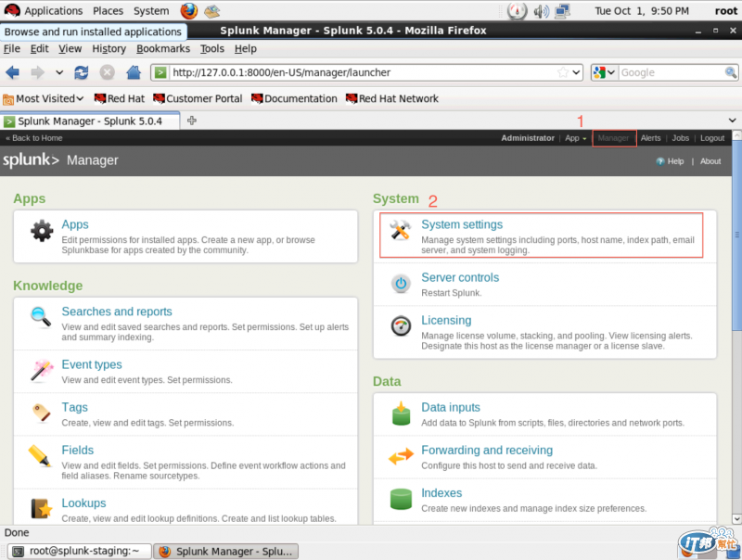This screenshot has height=560, width=742.
Task: Open the System menu in top panel
Action: [151, 10]
